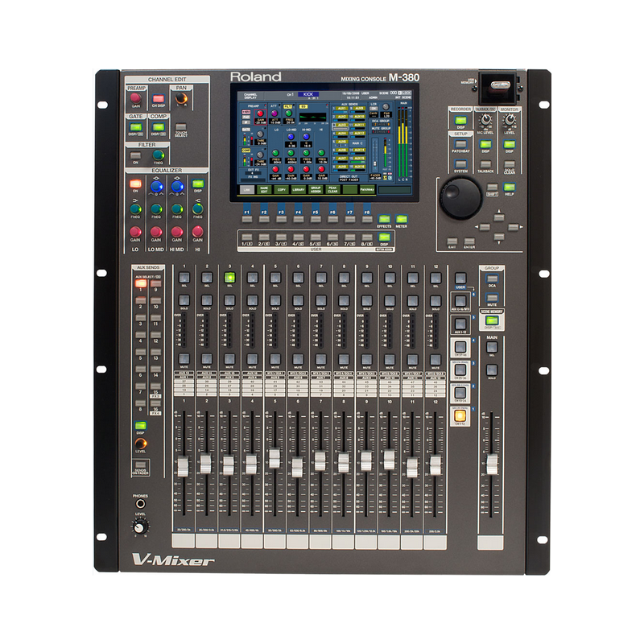Switch to the AUX 1-12 layer
644x644 pixels.
[x=460, y=324]
